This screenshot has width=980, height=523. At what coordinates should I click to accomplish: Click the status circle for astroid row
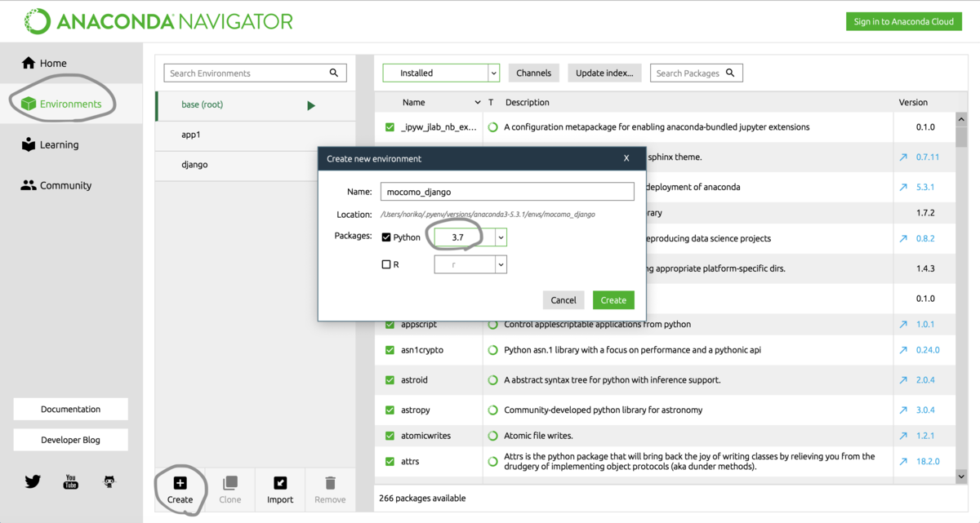pos(492,380)
